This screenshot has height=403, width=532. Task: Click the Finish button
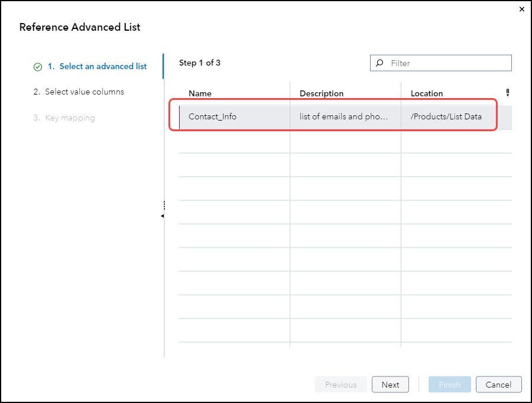449,385
